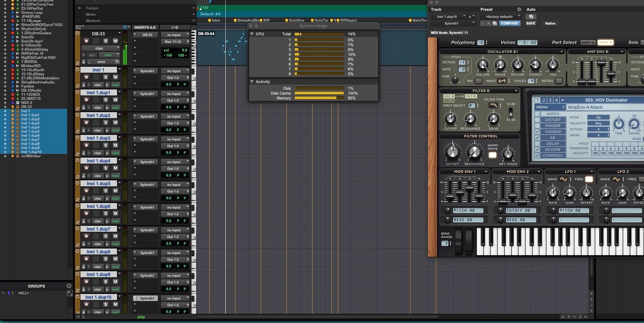Collapse the CPU section triangle
644x323 pixels.
click(252, 34)
